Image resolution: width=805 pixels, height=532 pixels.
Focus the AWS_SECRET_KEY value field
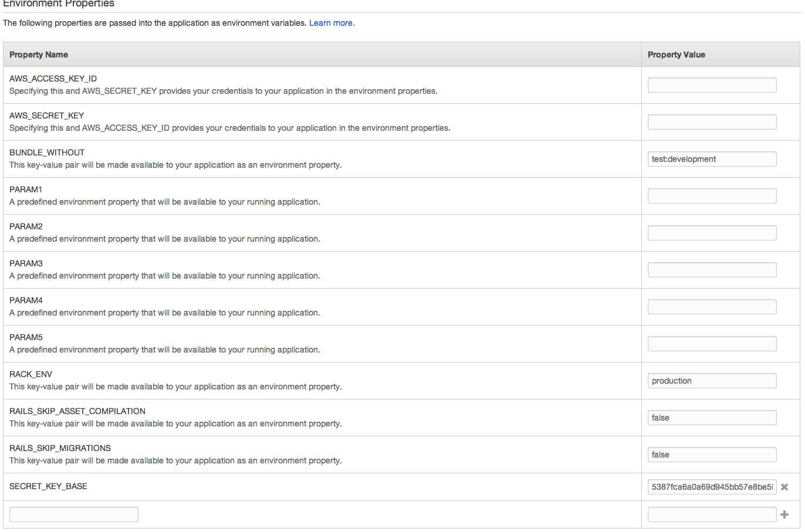click(x=712, y=122)
